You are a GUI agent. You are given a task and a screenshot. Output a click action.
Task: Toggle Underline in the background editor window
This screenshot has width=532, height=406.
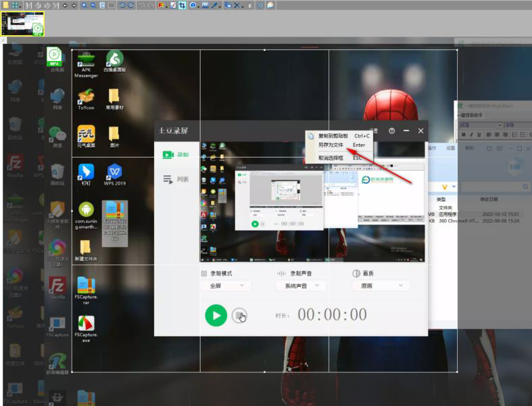pyautogui.click(x=479, y=135)
